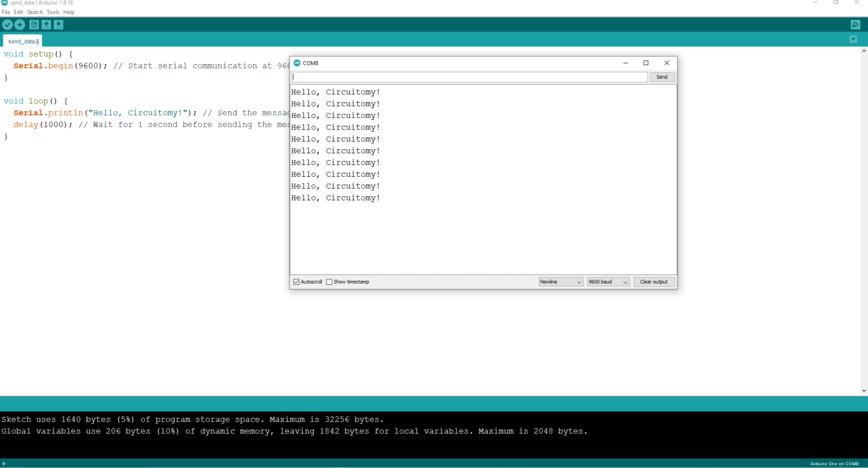Disable the Autoscroll checkbox
The image size is (868, 468).
[x=297, y=281]
